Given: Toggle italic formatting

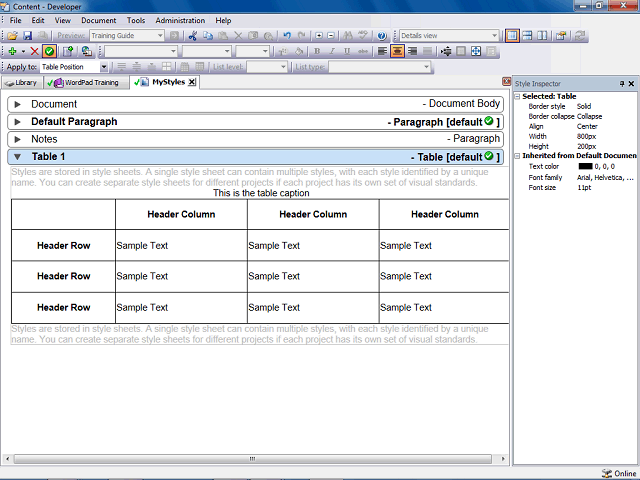Looking at the screenshot, I should click(x=332, y=51).
